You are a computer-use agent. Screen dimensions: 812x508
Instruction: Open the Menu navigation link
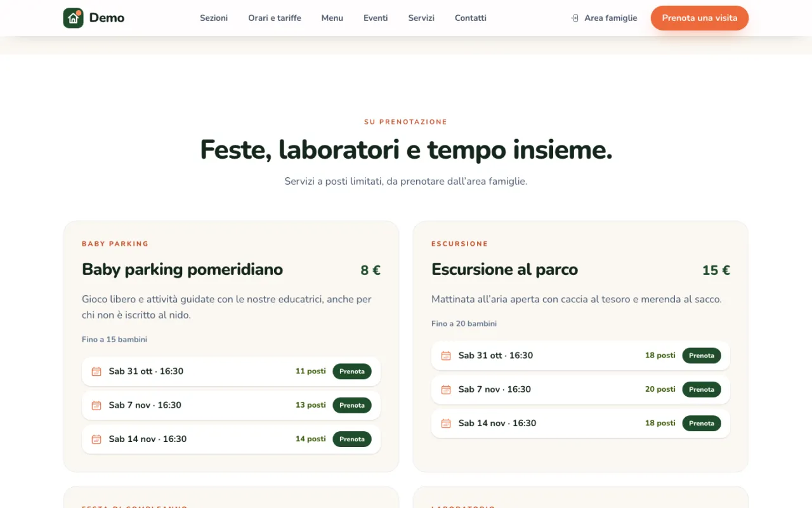tap(332, 18)
